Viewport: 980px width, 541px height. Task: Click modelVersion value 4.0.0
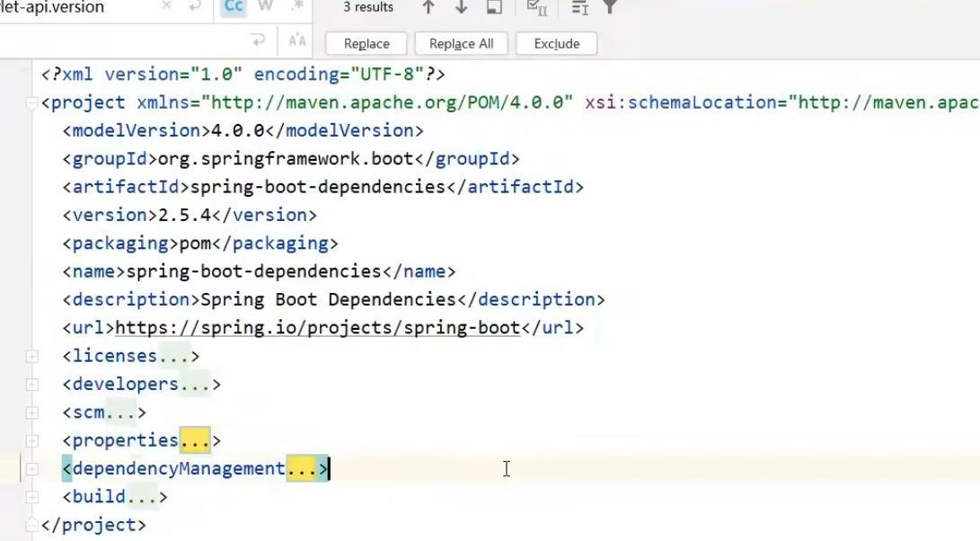[237, 130]
